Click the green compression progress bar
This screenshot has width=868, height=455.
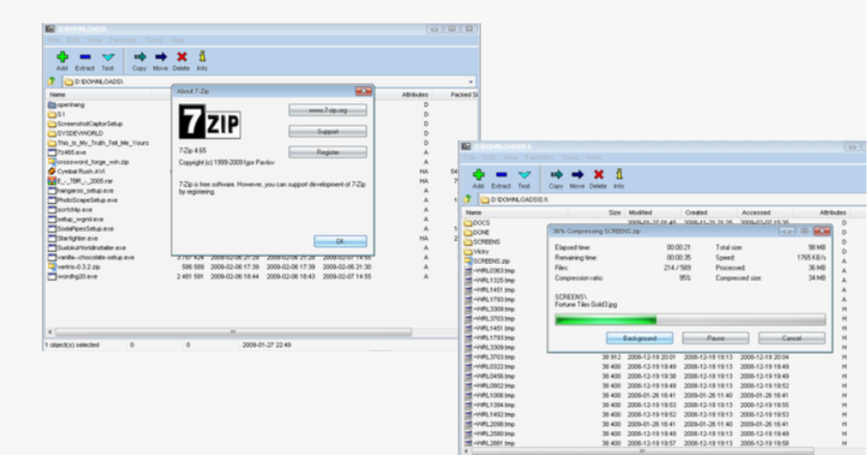(x=691, y=320)
